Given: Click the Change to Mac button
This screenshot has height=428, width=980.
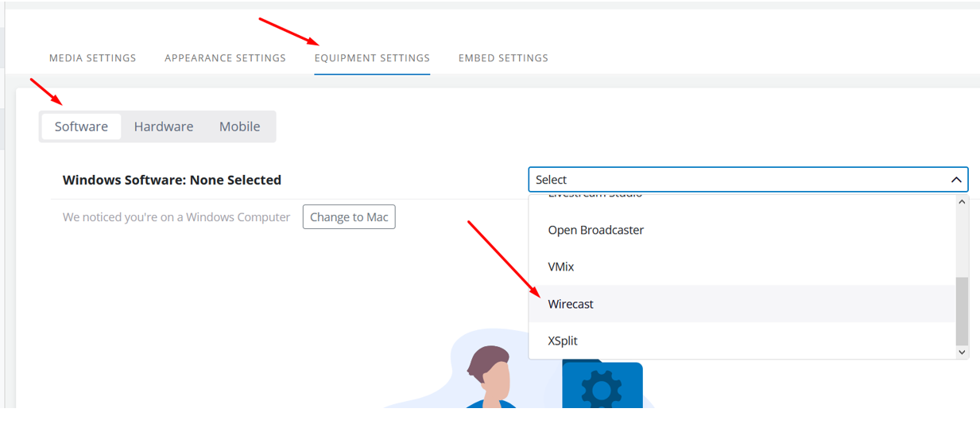Looking at the screenshot, I should tap(349, 217).
